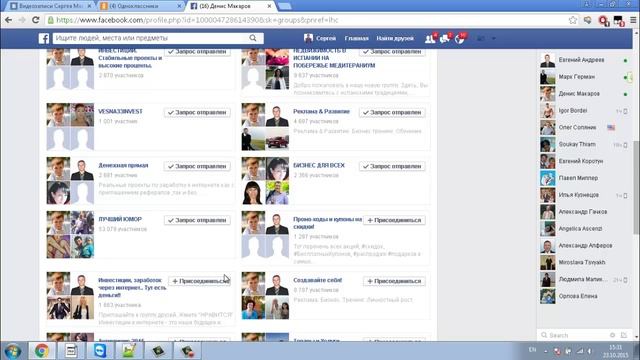This screenshot has height=360, width=640.
Task: Open VESNA33INVEST group link
Action: 120,111
